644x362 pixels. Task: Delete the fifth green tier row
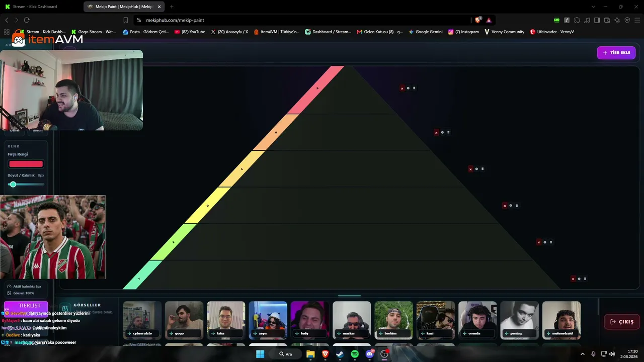pyautogui.click(x=539, y=242)
